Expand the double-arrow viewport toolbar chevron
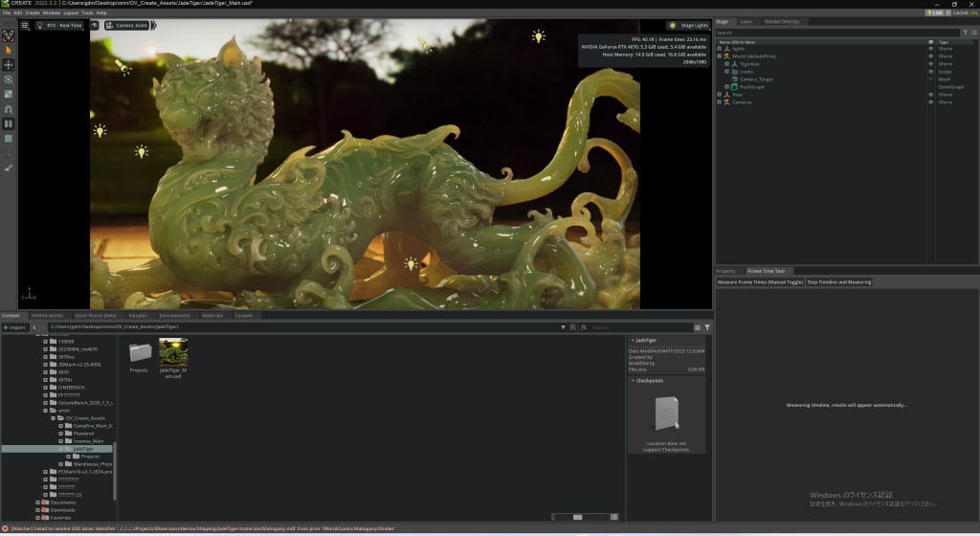The height and width of the screenshot is (536, 980). coord(154,26)
